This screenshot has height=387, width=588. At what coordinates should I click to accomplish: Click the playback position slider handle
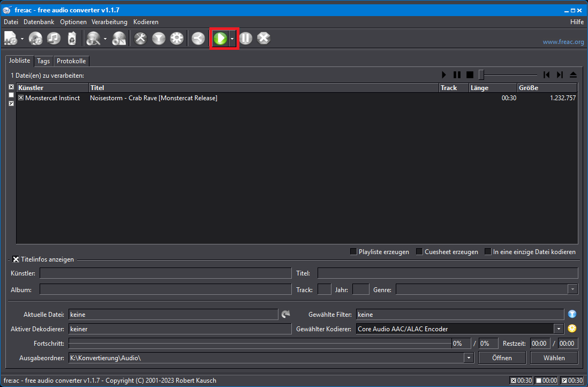481,75
